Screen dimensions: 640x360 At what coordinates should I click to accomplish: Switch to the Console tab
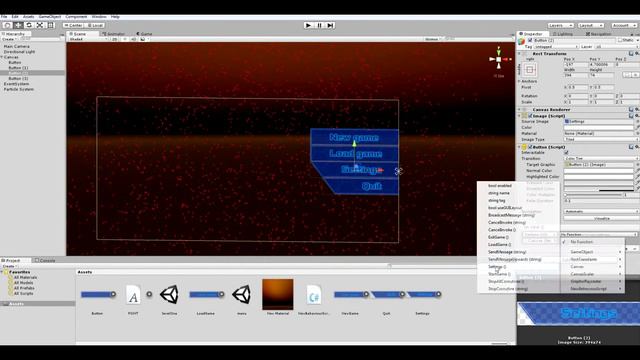coord(45,260)
